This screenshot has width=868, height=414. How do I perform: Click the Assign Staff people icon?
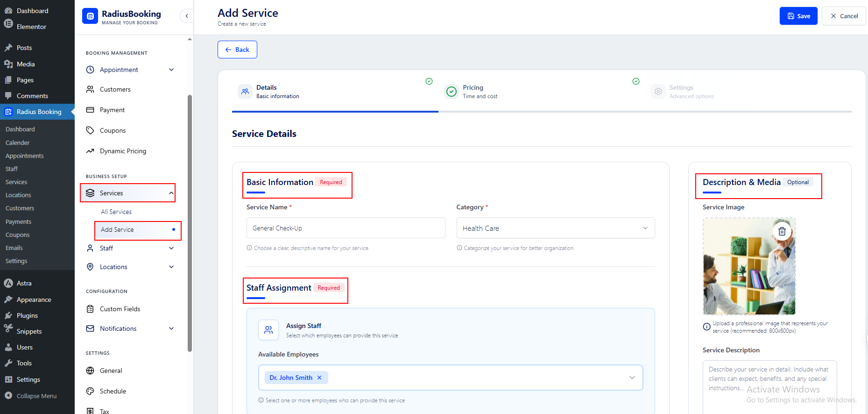(x=268, y=330)
